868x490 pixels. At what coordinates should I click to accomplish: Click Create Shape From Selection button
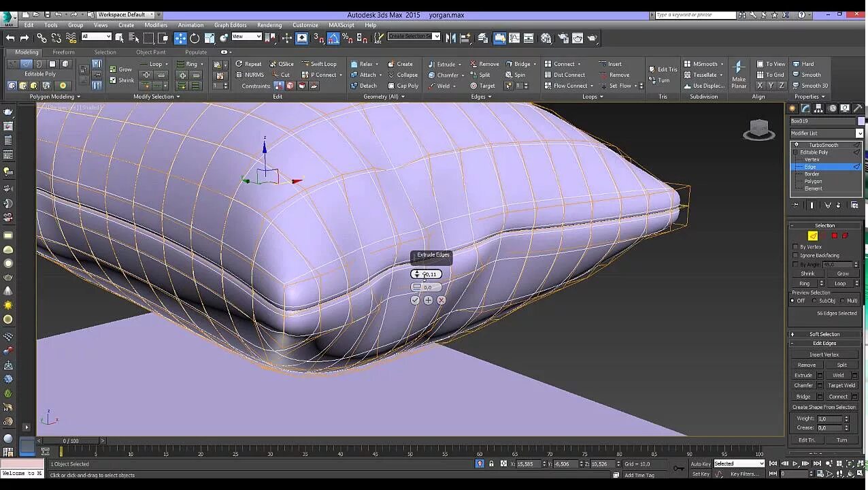(x=824, y=407)
